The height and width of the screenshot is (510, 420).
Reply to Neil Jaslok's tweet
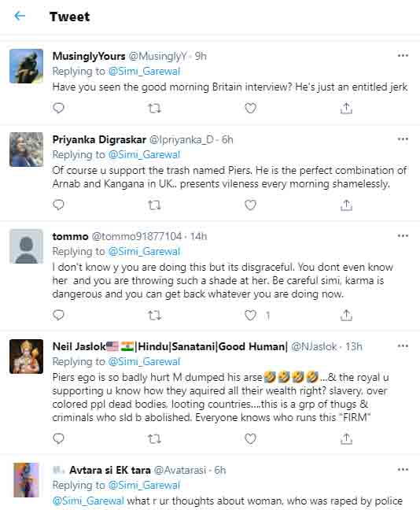coord(58,438)
